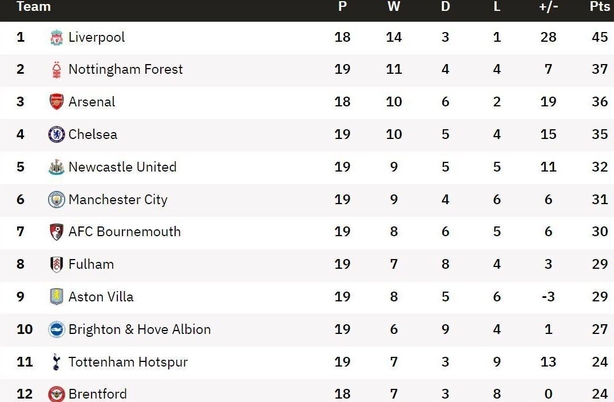Click the Aston Villa crest
The height and width of the screenshot is (402, 614).
pyautogui.click(x=56, y=297)
